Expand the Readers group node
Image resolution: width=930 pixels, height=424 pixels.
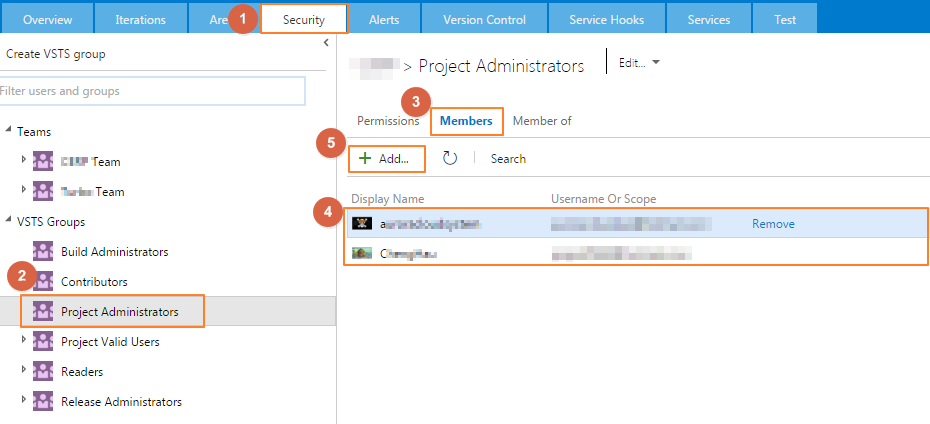point(25,372)
